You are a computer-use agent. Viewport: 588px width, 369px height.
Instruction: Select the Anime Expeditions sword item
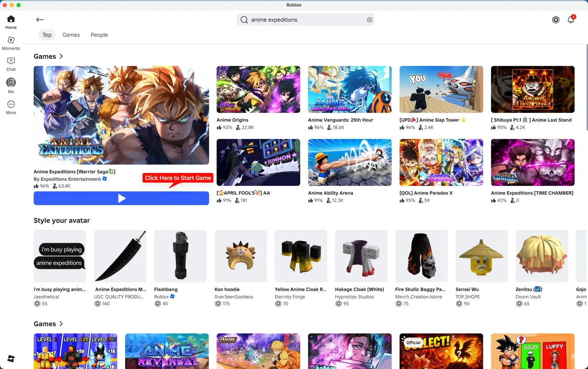[x=120, y=256]
